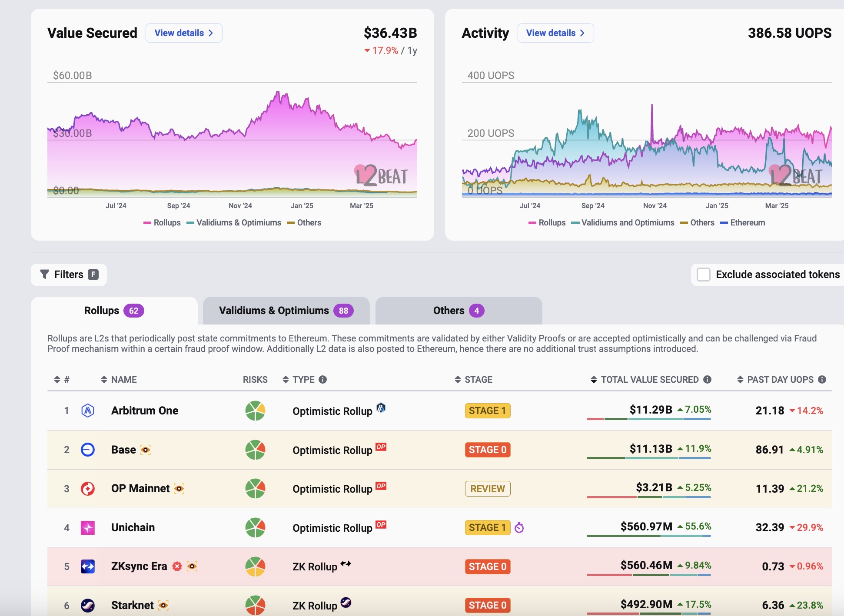Click the ZKsync Era red warning badge
The height and width of the screenshot is (616, 844).
(x=177, y=566)
